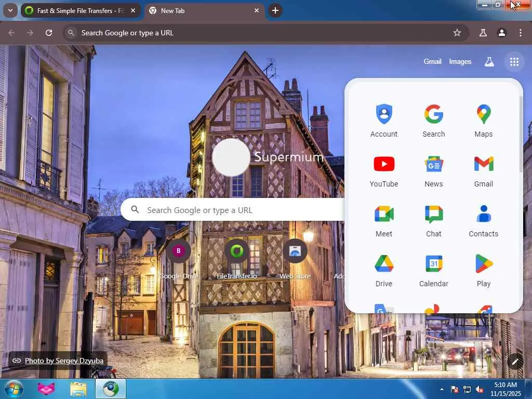Open the News app icon
Image resolution: width=532 pixels, height=399 pixels.
[434, 170]
